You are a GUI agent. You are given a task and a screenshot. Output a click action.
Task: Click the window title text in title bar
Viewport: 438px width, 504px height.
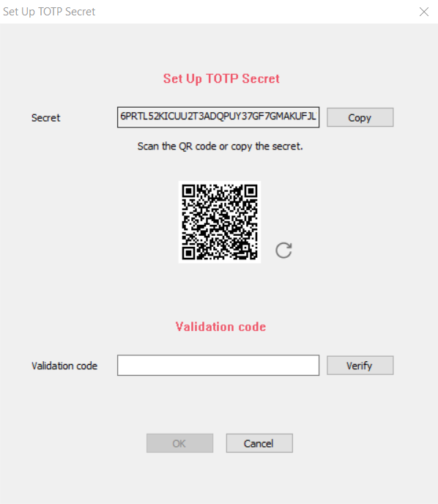click(49, 12)
